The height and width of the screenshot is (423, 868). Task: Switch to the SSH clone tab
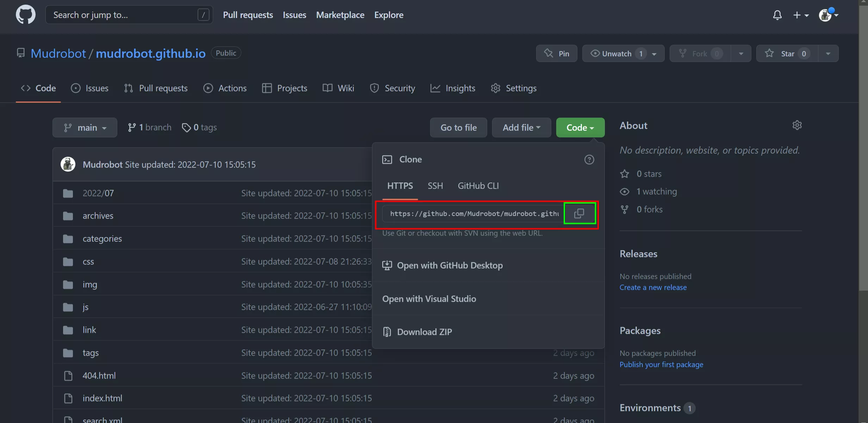click(435, 186)
